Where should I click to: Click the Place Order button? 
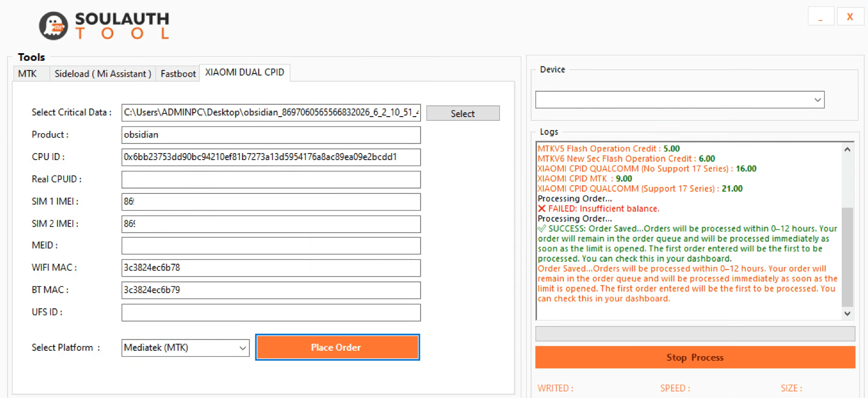(x=337, y=348)
